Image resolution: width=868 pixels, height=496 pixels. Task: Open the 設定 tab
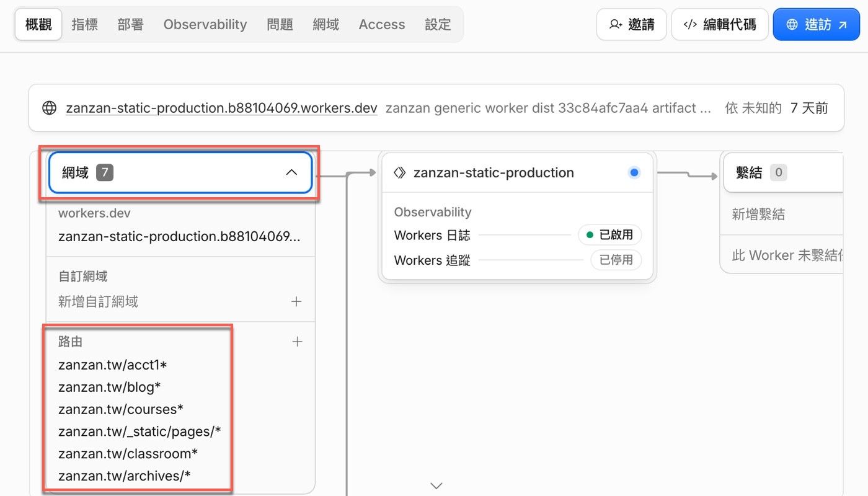click(438, 24)
